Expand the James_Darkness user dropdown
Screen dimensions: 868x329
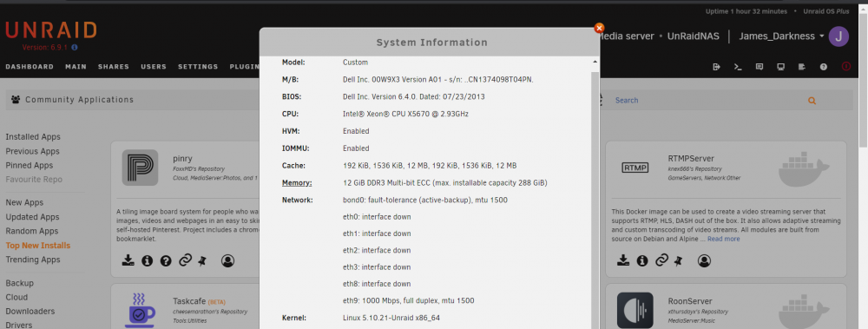point(781,36)
